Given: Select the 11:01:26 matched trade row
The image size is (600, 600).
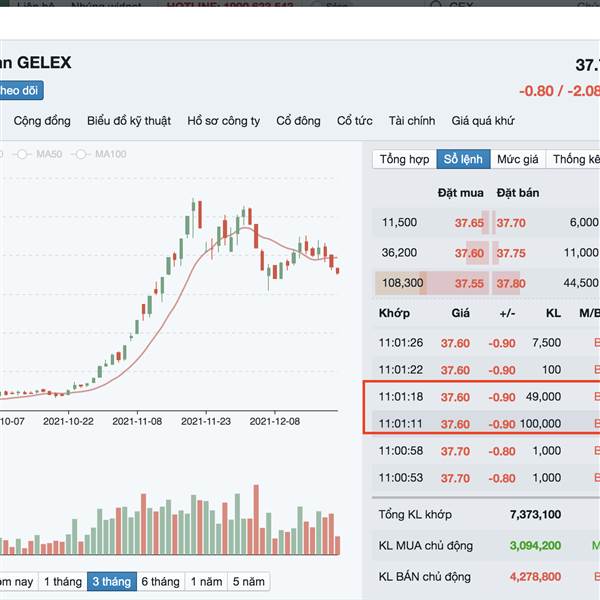Looking at the screenshot, I should [x=486, y=343].
